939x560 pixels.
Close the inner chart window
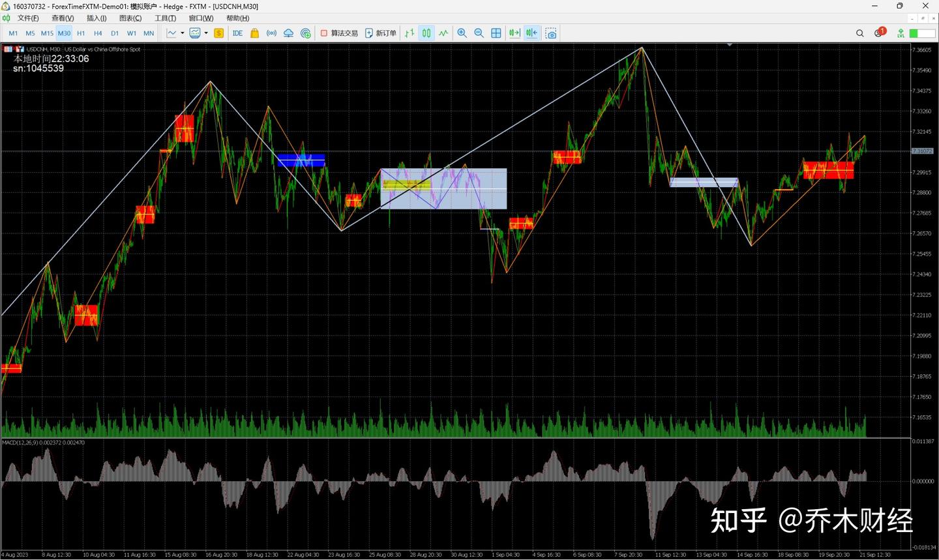(x=933, y=18)
